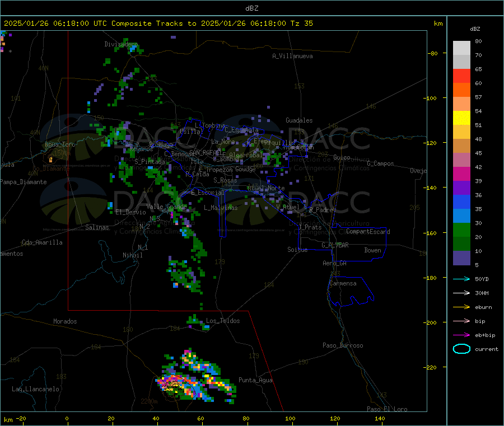The image size is (504, 426).
Task: Click the cyan 'current' ellipse legend icon
Action: (461, 349)
